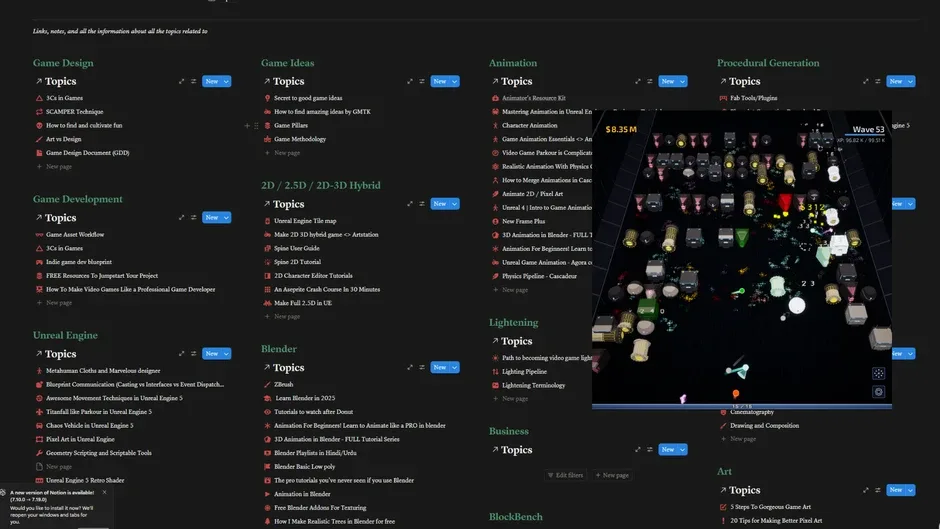Screen dimensions: 940x529
Task: Click New page button in Business section
Action: (612, 475)
